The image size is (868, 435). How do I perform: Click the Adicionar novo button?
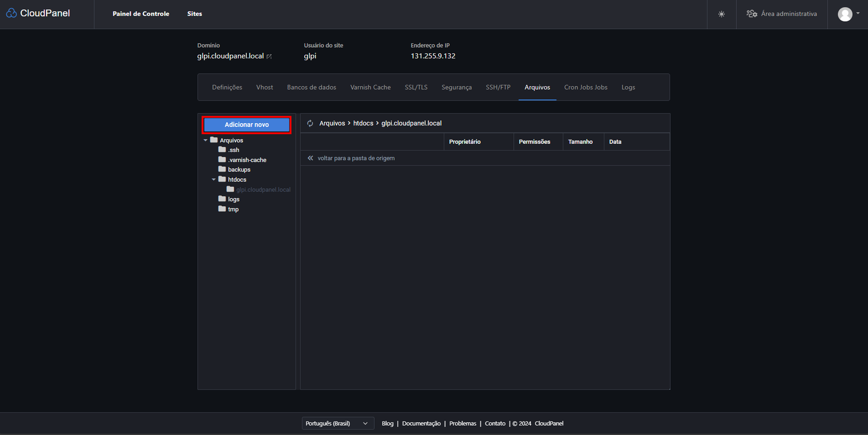pos(247,125)
